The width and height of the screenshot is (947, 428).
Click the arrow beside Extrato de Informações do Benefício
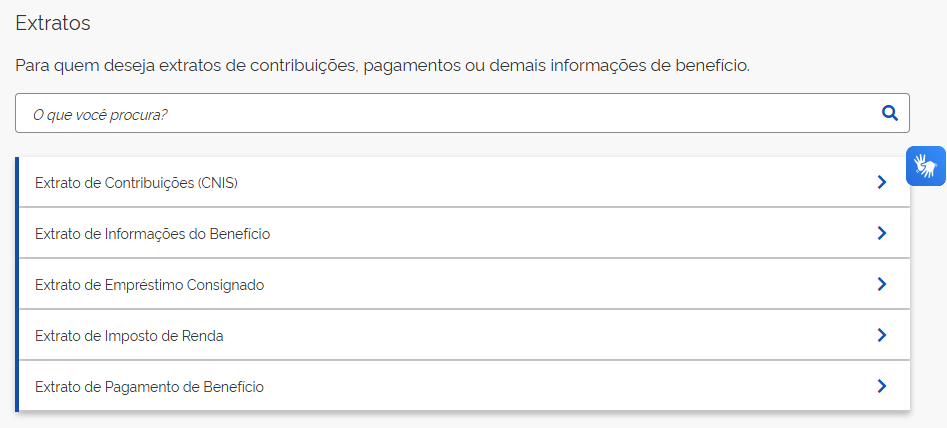[882, 233]
